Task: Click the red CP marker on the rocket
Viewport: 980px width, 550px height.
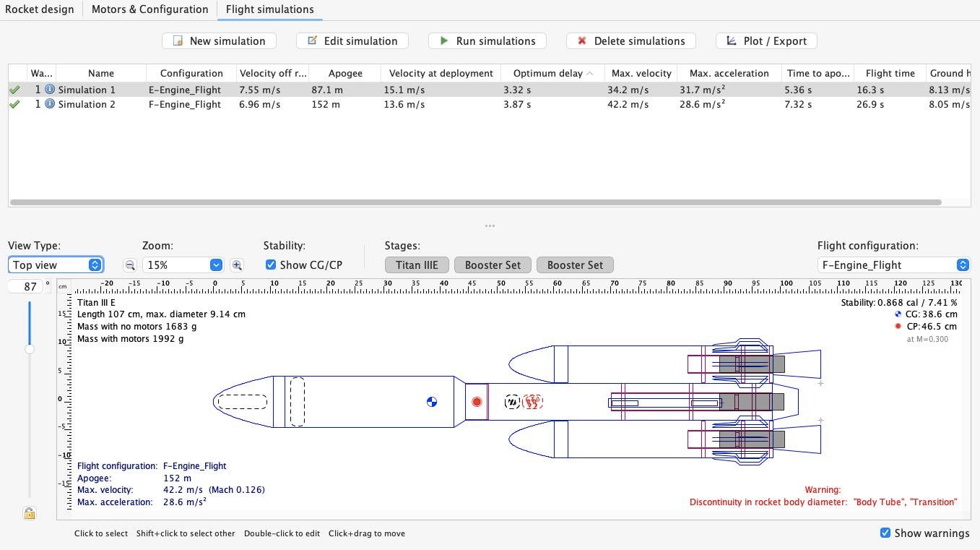Action: [x=477, y=402]
